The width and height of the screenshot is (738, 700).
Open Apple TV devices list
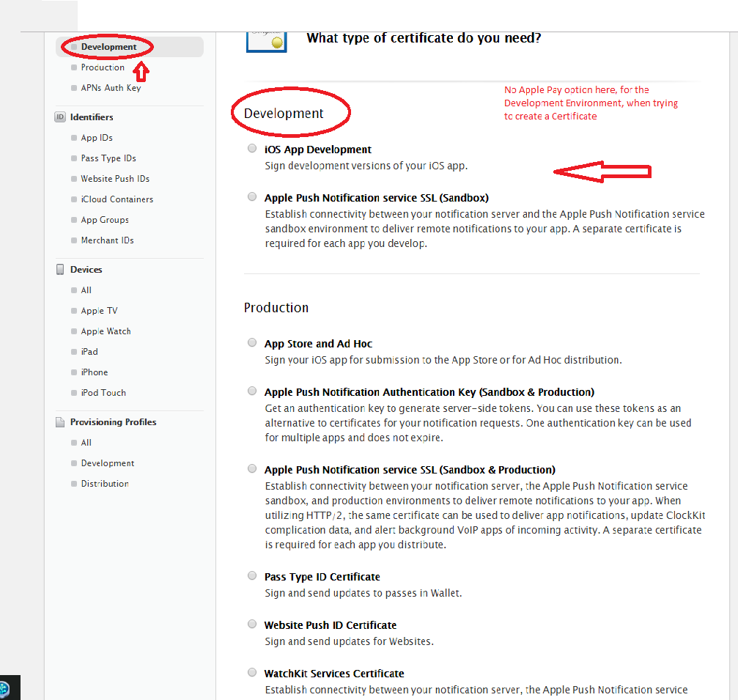click(x=99, y=311)
